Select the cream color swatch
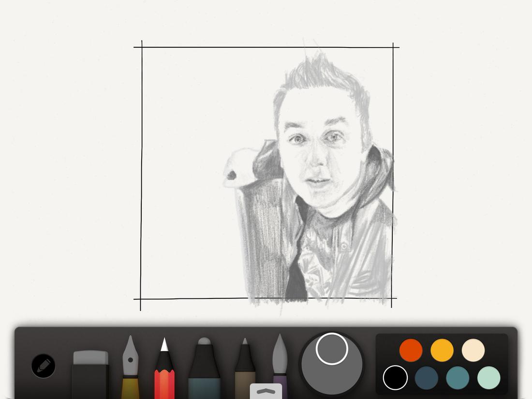The width and height of the screenshot is (532, 399). tap(473, 350)
